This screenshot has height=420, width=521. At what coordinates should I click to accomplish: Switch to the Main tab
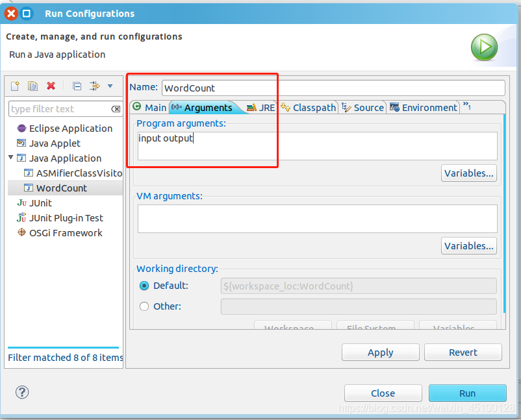point(150,107)
